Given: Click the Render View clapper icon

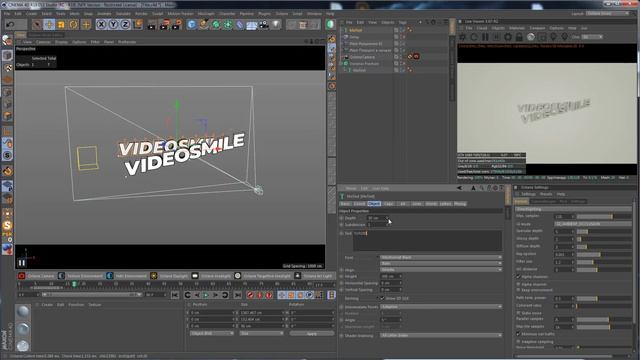Looking at the screenshot, I should 151,24.
